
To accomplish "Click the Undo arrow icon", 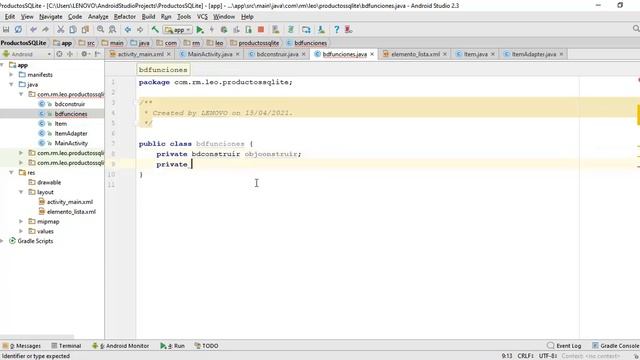I will (x=33, y=29).
